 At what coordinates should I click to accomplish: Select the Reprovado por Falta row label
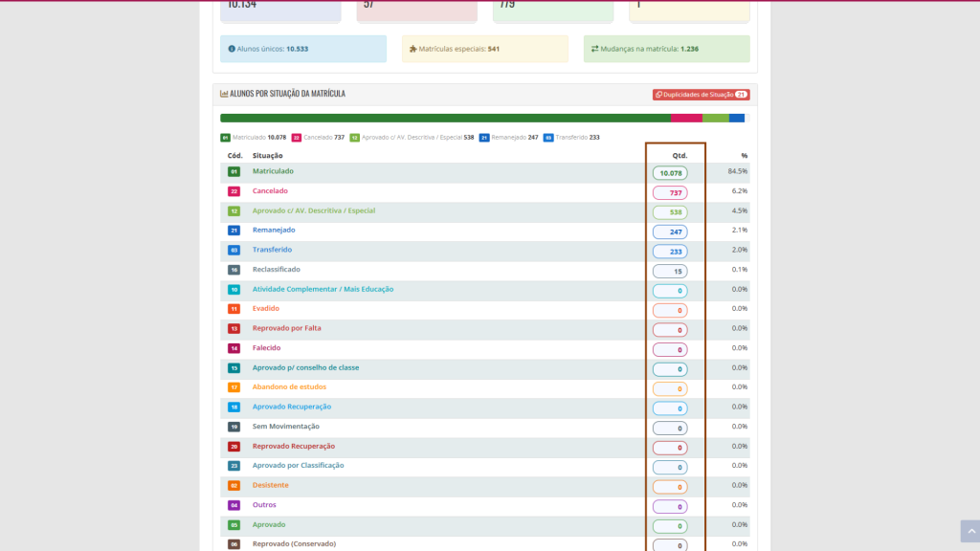286,328
